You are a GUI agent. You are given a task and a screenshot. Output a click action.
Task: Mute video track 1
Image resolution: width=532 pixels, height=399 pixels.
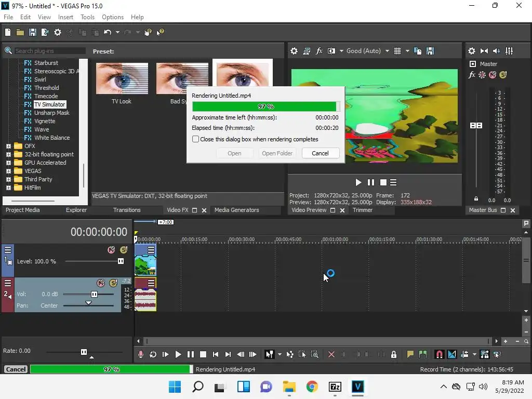pyautogui.click(x=111, y=250)
